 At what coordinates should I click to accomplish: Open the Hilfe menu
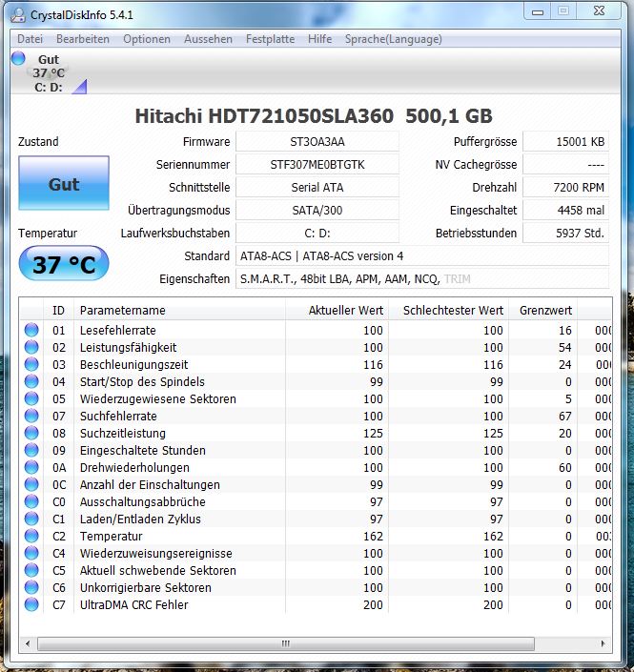tap(319, 39)
